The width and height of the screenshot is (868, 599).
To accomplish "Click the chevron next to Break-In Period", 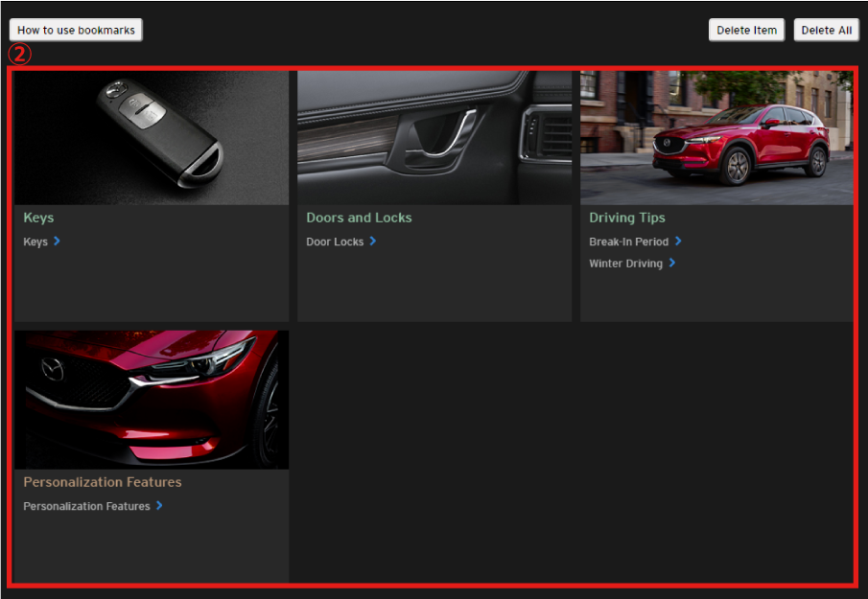I will tap(678, 242).
